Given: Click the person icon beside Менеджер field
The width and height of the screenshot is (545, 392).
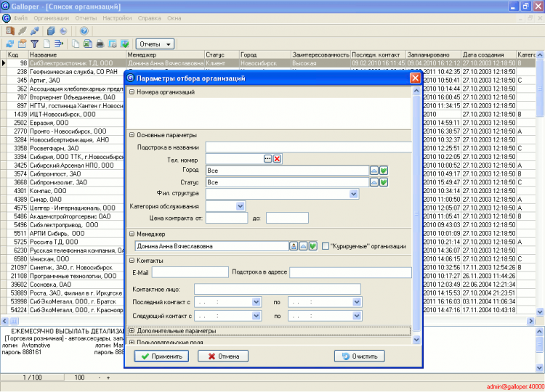Looking at the screenshot, I should coord(294,247).
